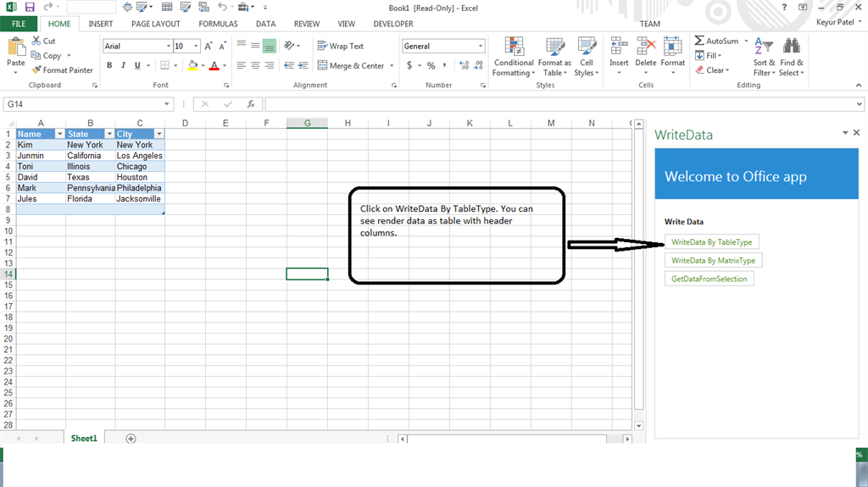Switch to the DEVELOPER tab
The width and height of the screenshot is (868, 487).
(393, 24)
